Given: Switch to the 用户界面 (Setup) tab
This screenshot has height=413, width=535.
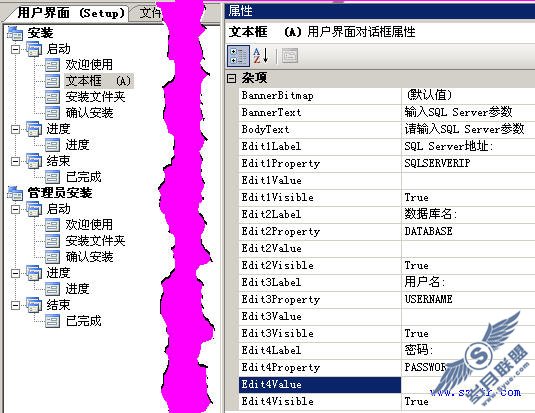Looking at the screenshot, I should point(71,13).
